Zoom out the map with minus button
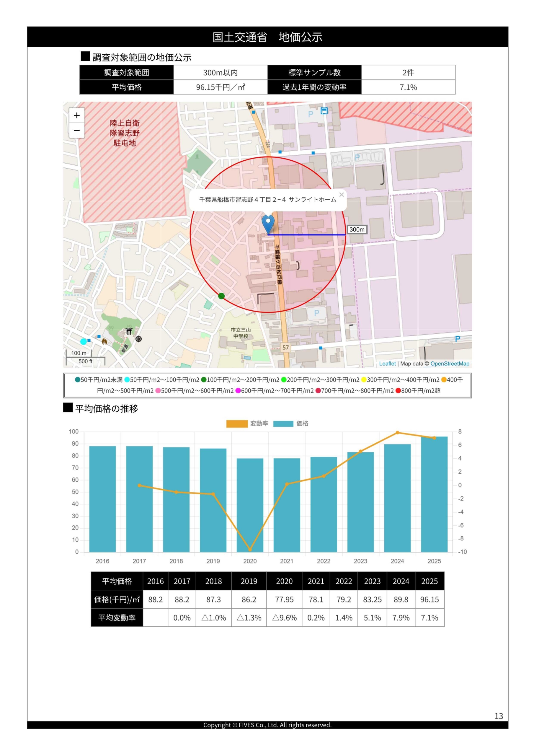Screen dimensions: 534x756 pyautogui.click(x=77, y=131)
